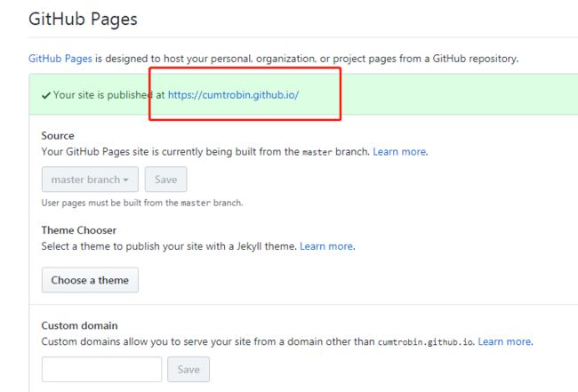
Task: Follow the blue GitHub Pages link in description
Action: (x=60, y=59)
